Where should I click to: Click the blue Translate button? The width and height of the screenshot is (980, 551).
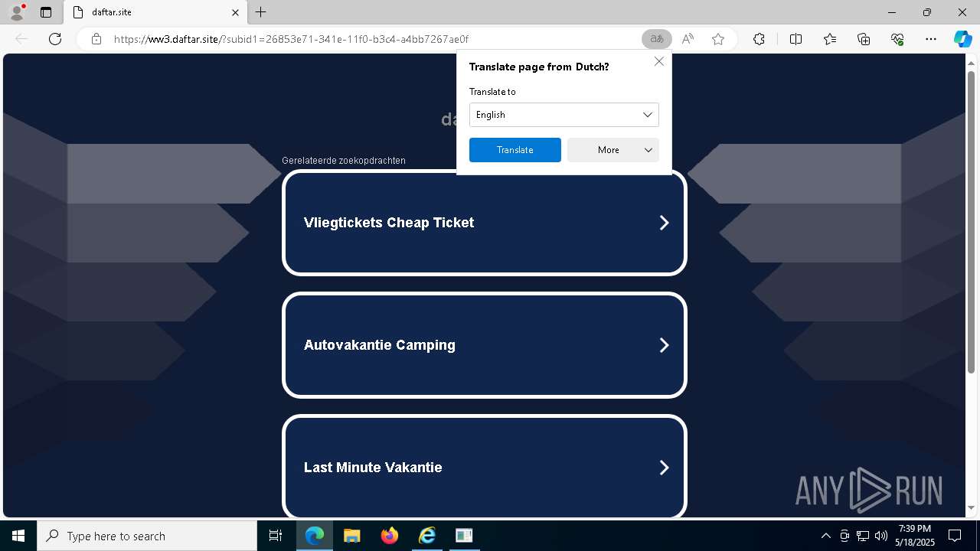click(515, 150)
